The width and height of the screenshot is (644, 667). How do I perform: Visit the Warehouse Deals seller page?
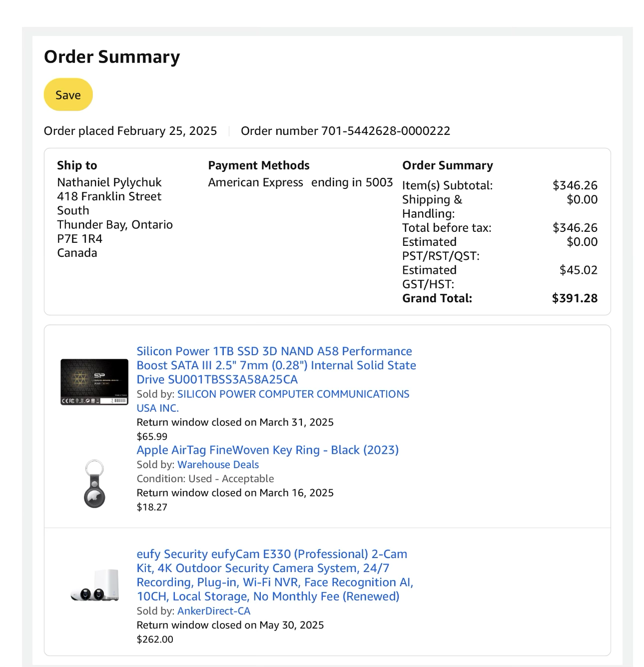click(218, 465)
